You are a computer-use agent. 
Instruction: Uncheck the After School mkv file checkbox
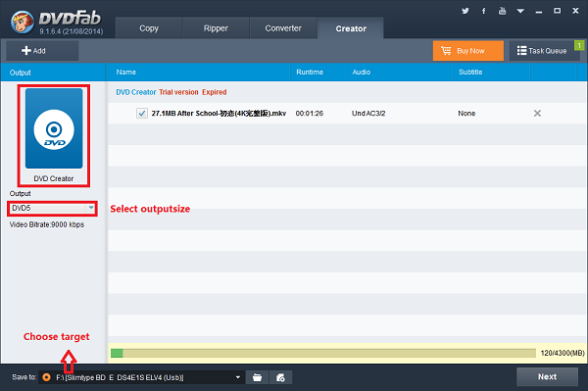(x=142, y=114)
